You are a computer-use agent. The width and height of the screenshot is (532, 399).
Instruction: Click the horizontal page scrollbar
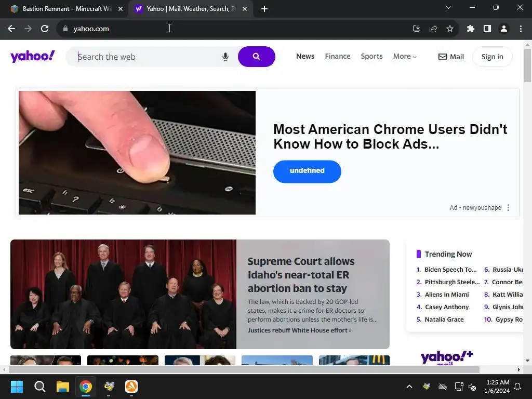pos(244,369)
